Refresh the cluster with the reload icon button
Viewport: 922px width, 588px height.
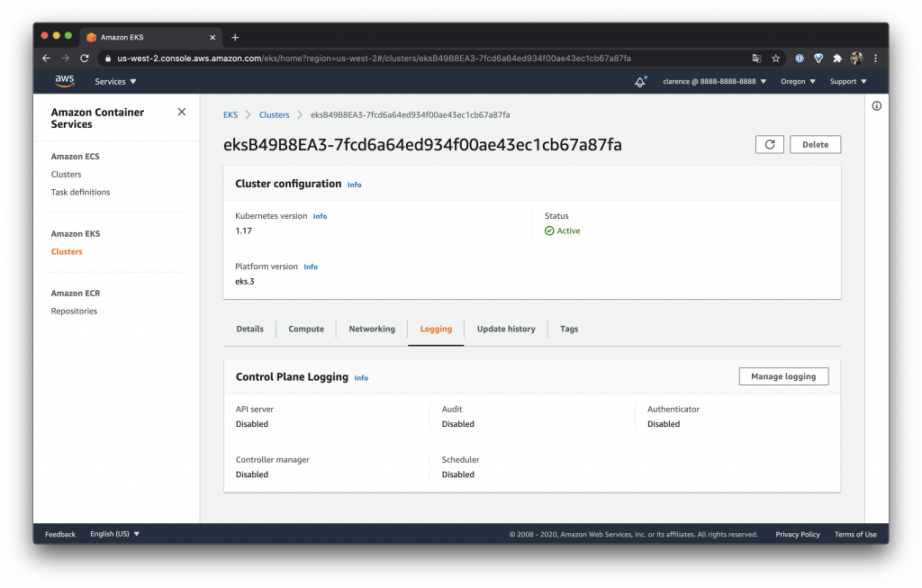coord(769,145)
